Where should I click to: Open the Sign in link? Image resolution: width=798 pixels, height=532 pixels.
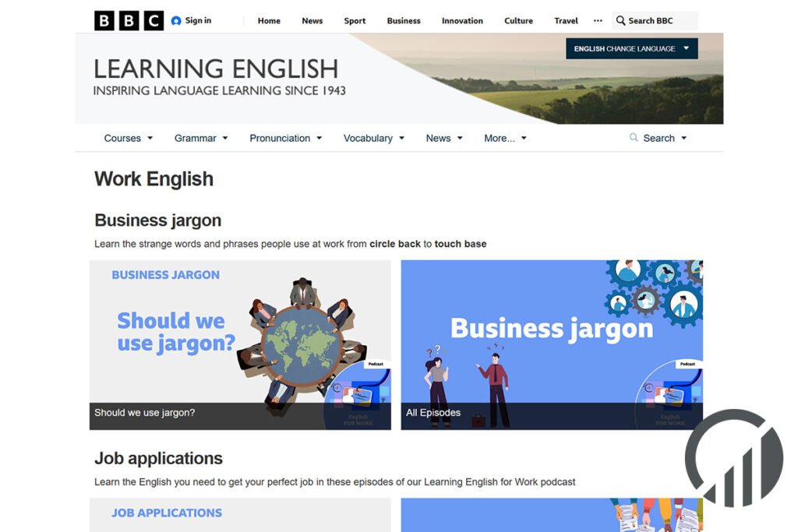(x=198, y=20)
